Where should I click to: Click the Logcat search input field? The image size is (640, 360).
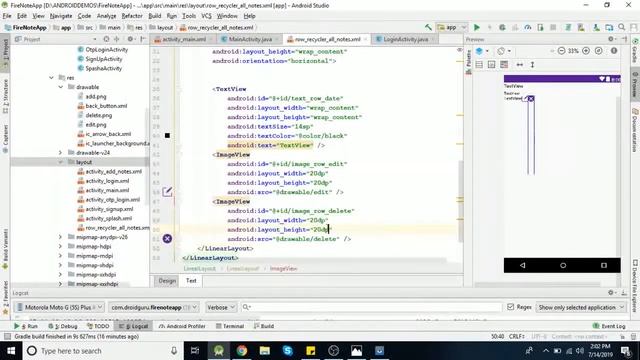(x=371, y=307)
